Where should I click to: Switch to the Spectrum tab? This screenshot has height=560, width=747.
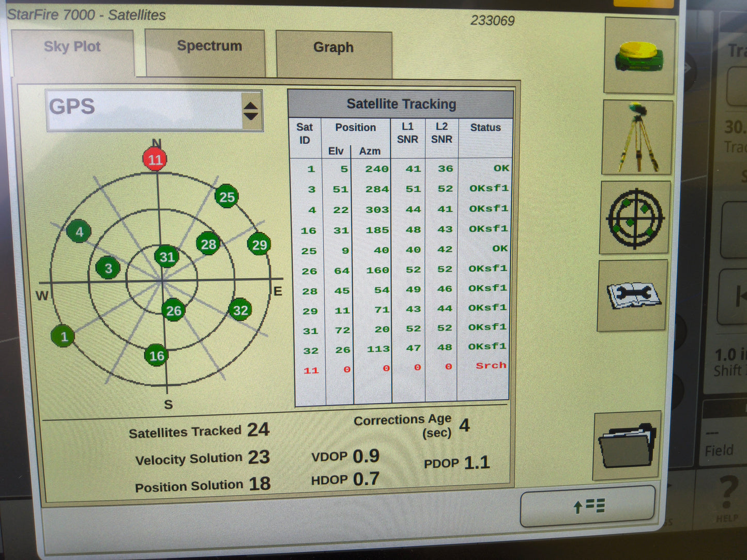[x=206, y=53]
